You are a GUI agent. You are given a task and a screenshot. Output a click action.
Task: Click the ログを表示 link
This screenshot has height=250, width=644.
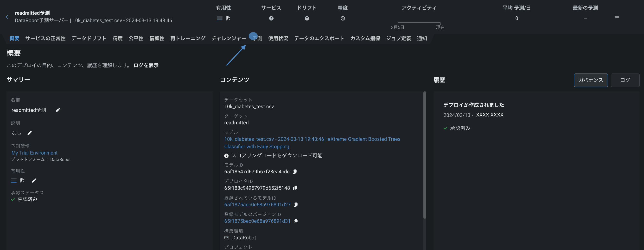pyautogui.click(x=146, y=65)
